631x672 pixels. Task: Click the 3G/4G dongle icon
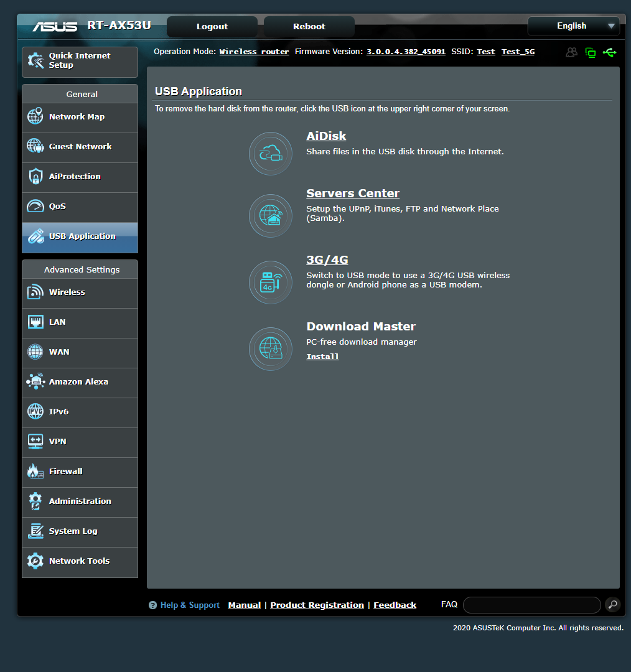coord(270,282)
